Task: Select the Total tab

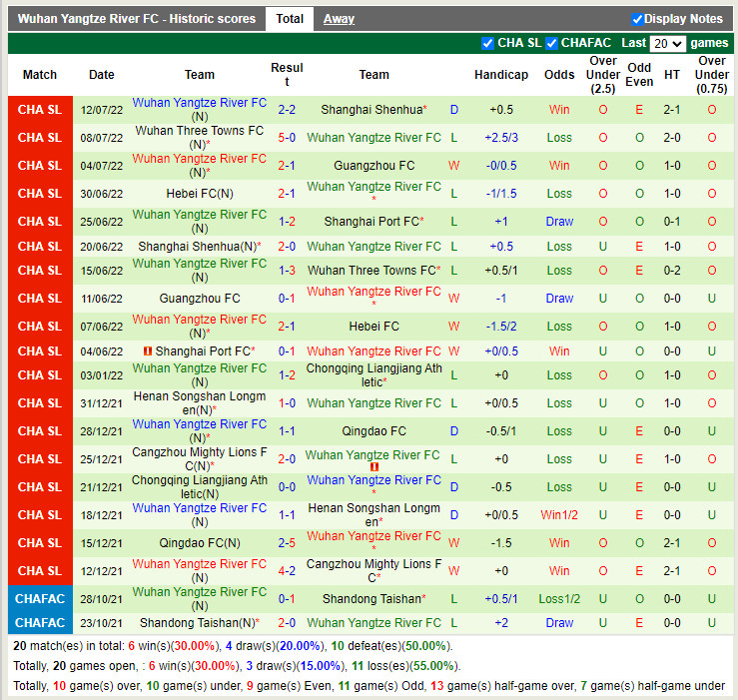Action: pos(290,19)
